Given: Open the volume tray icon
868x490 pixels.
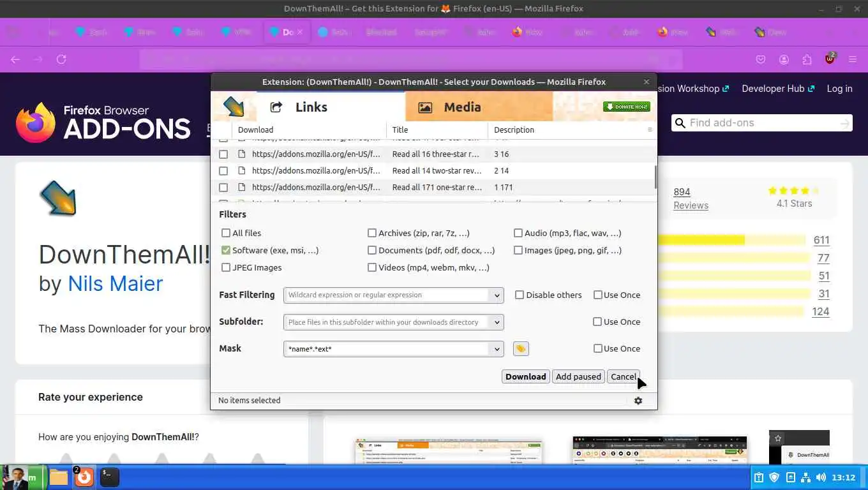Looking at the screenshot, I should [x=821, y=477].
